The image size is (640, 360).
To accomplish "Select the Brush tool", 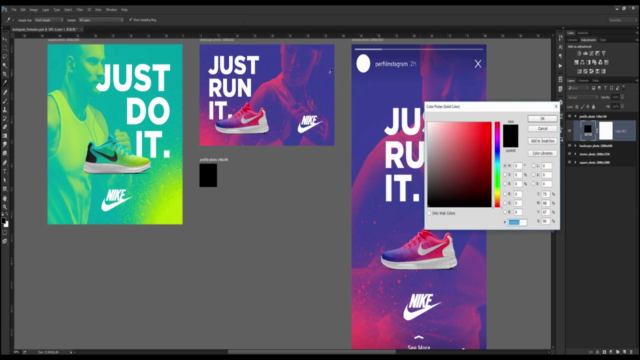I will (x=5, y=101).
